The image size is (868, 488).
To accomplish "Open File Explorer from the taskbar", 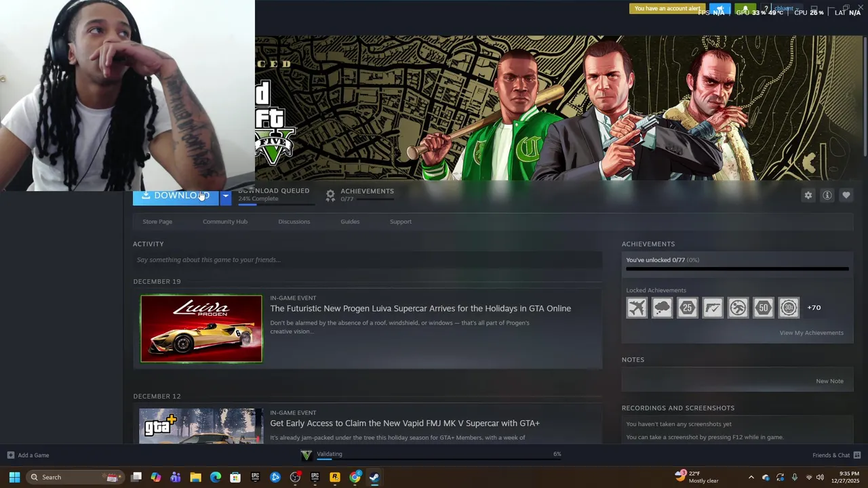I will tap(195, 477).
